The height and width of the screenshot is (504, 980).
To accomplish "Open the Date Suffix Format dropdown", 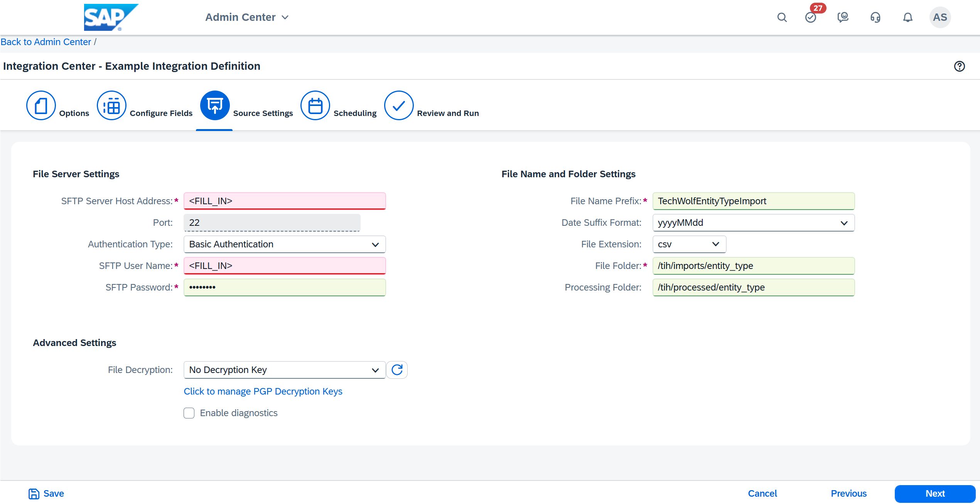I will 753,223.
